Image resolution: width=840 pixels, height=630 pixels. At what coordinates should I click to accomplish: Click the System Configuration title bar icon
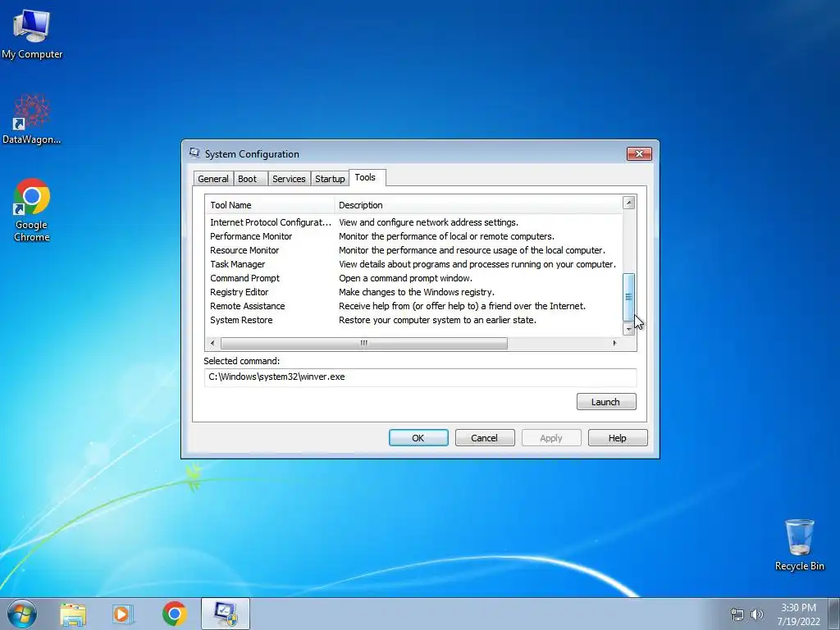[x=194, y=153]
